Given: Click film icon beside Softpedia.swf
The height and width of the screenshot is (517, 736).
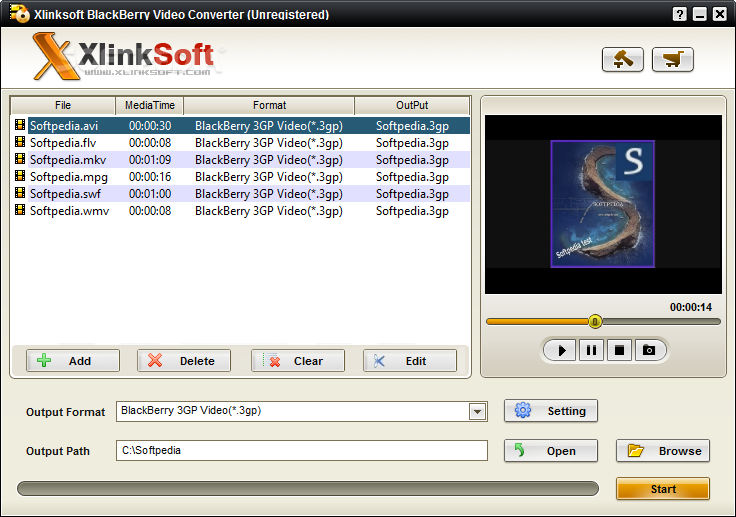Looking at the screenshot, I should click(x=20, y=193).
